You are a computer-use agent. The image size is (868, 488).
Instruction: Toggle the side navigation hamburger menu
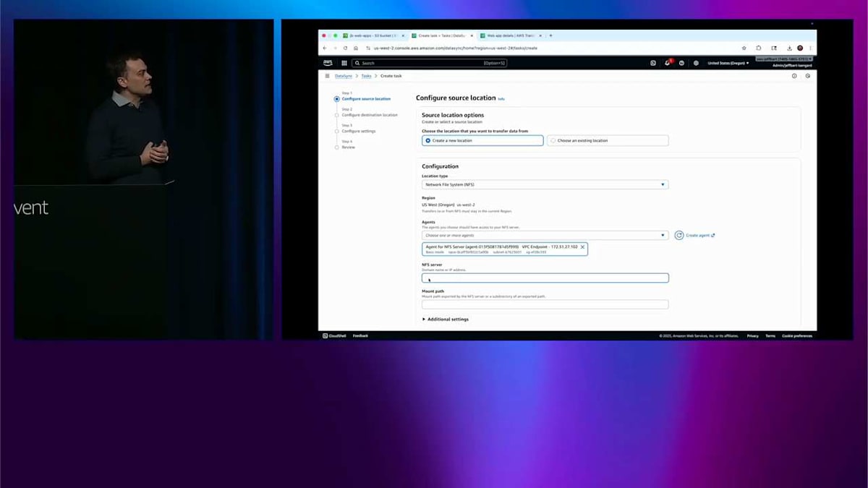pyautogui.click(x=327, y=76)
